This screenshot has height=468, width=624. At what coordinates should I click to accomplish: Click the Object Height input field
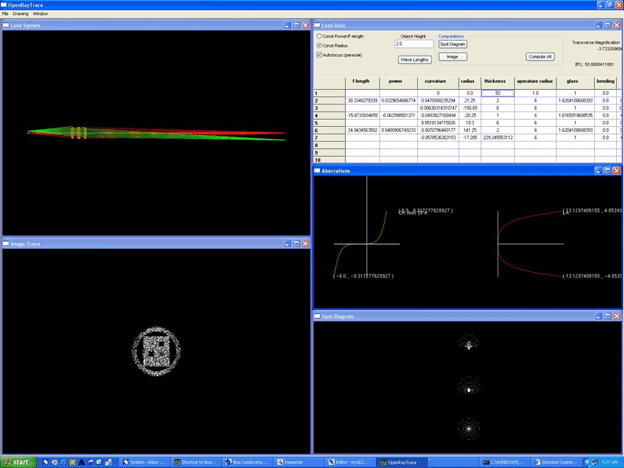(413, 44)
